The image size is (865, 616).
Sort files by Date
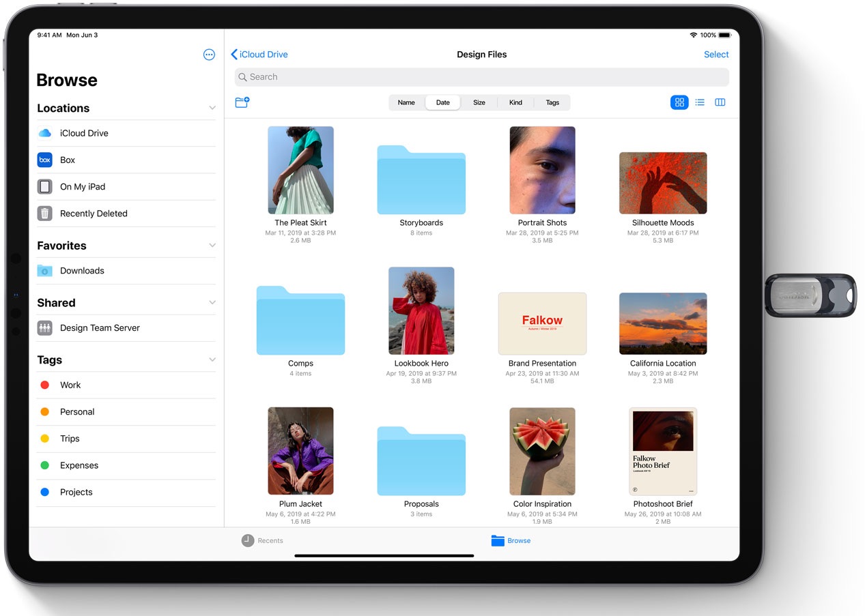point(443,102)
